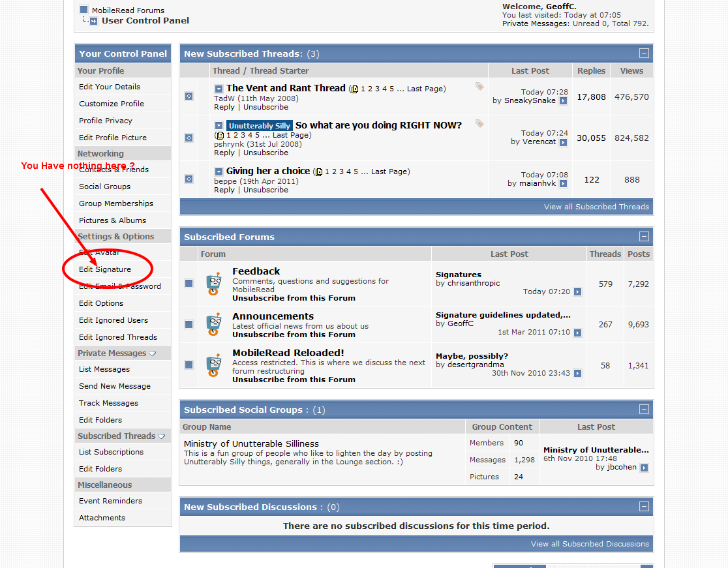Open Event Reminders menu item

coord(110,501)
